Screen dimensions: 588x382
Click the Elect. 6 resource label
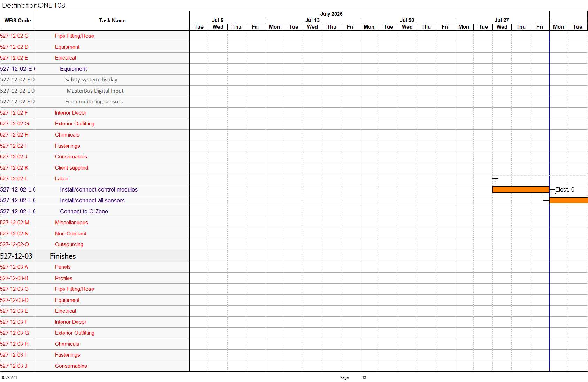click(x=565, y=189)
